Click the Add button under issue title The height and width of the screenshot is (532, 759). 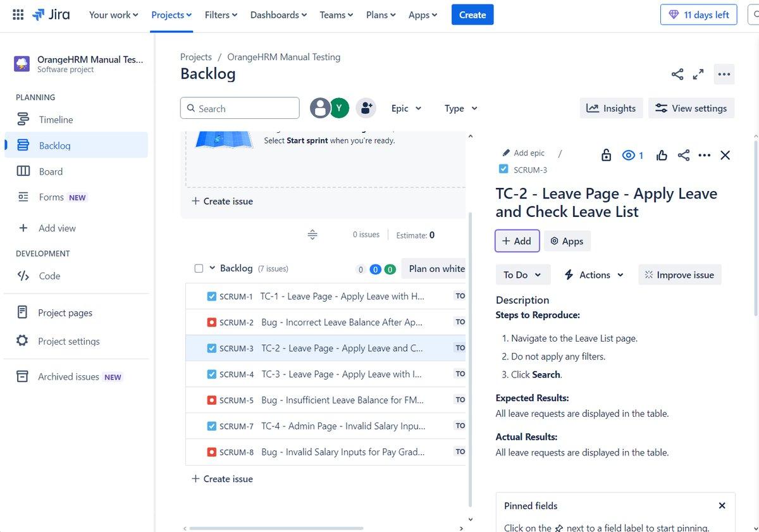click(x=517, y=241)
